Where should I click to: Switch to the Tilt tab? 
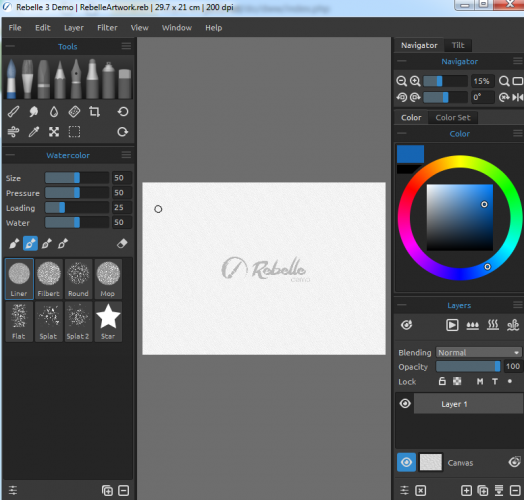click(x=458, y=45)
